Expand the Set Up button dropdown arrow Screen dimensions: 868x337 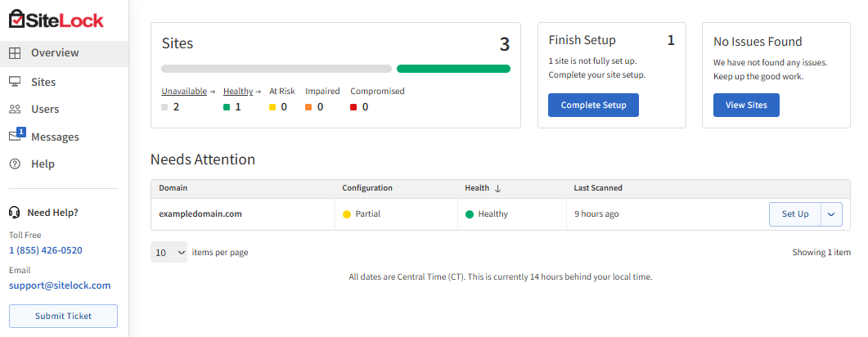(830, 214)
